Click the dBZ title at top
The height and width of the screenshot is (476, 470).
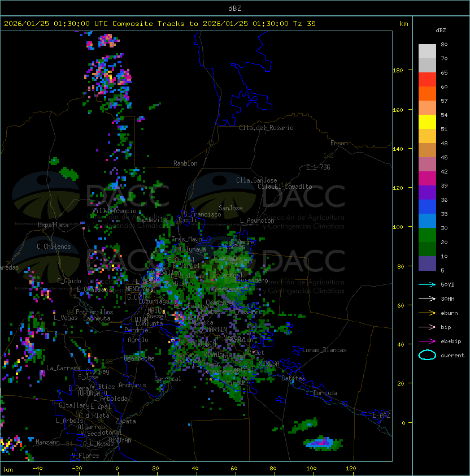tap(235, 8)
